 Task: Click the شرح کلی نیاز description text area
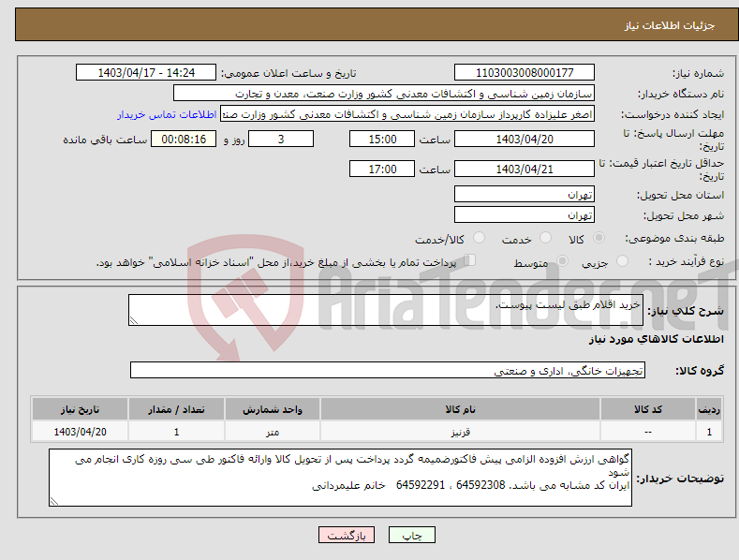click(x=386, y=310)
